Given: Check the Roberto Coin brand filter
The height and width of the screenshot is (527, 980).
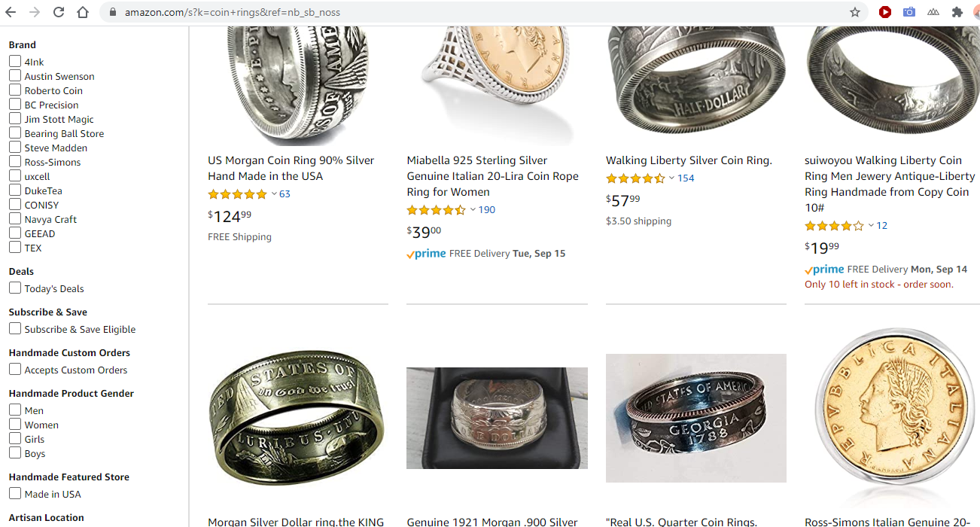Looking at the screenshot, I should 15,90.
